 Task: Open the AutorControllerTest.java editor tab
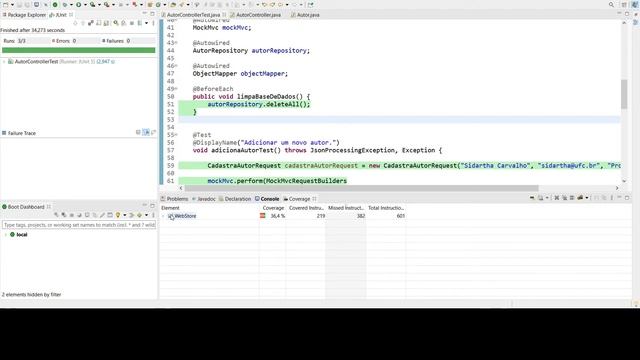pyautogui.click(x=193, y=15)
